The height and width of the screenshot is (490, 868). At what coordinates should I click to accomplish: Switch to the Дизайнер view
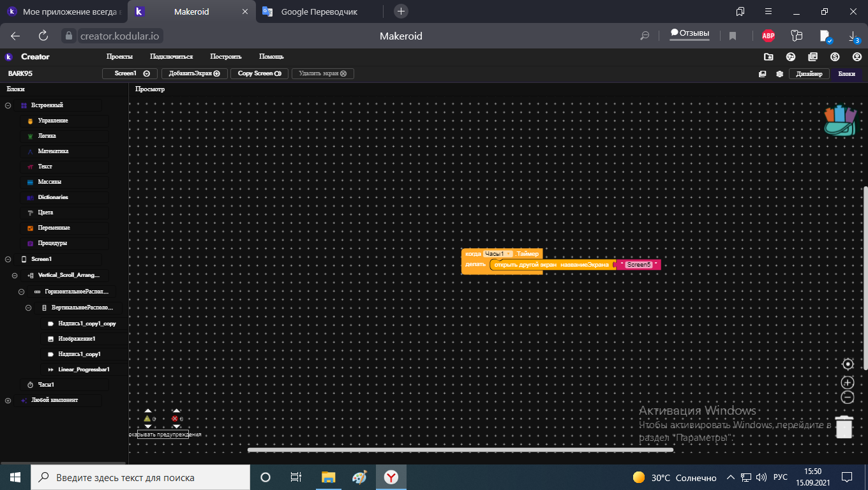tap(809, 74)
